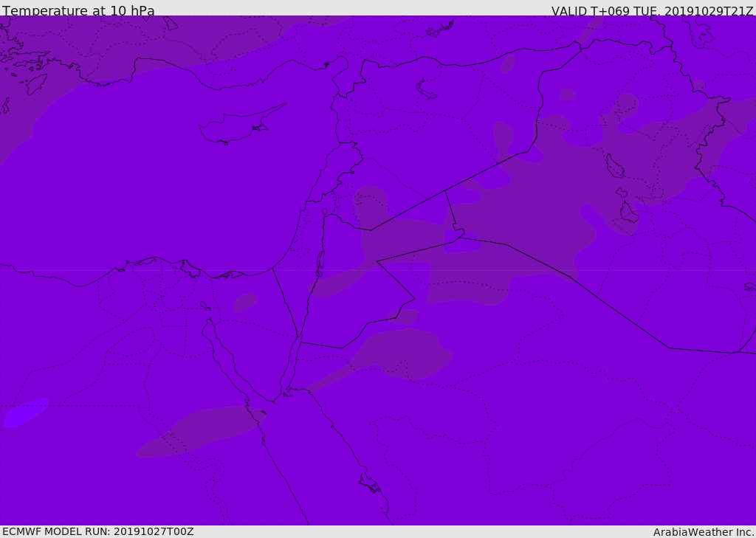Screen dimensions: 756x538
Task: Click the 'VALID T+069 TUE. 20191029T21Z' label
Action: pos(652,11)
